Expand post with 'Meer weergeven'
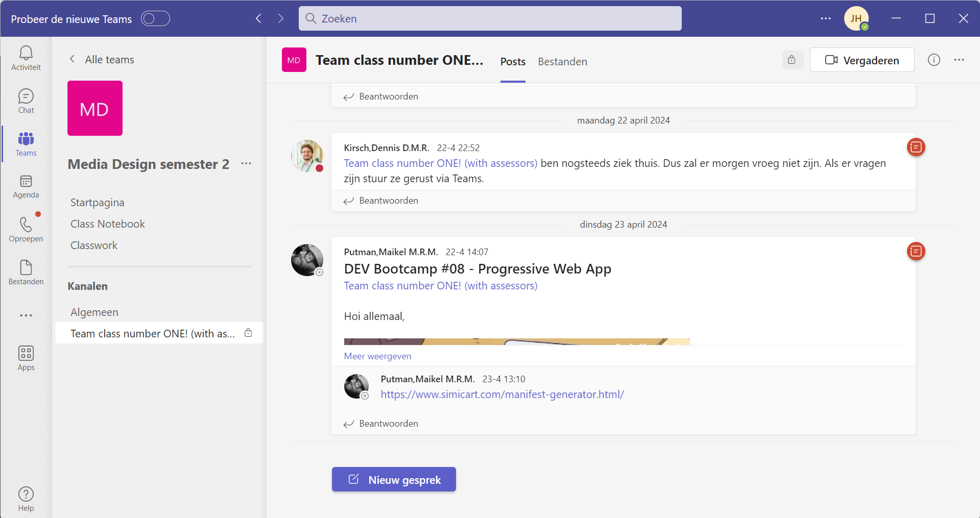 click(x=377, y=356)
